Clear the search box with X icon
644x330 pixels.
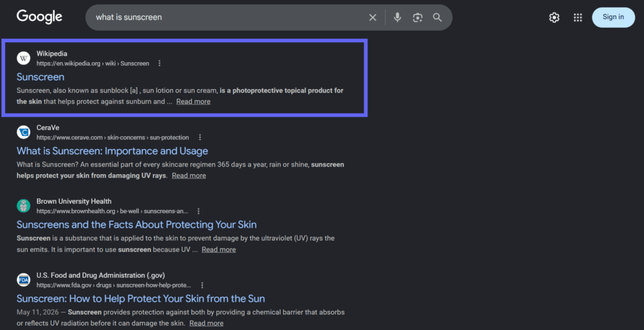372,17
